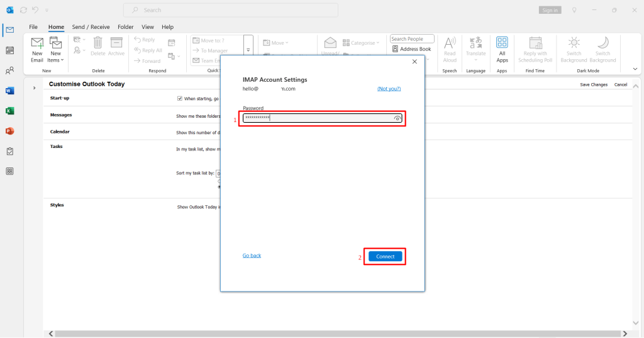644x338 pixels.
Task: Click the Delete trash icon
Action: tap(97, 47)
